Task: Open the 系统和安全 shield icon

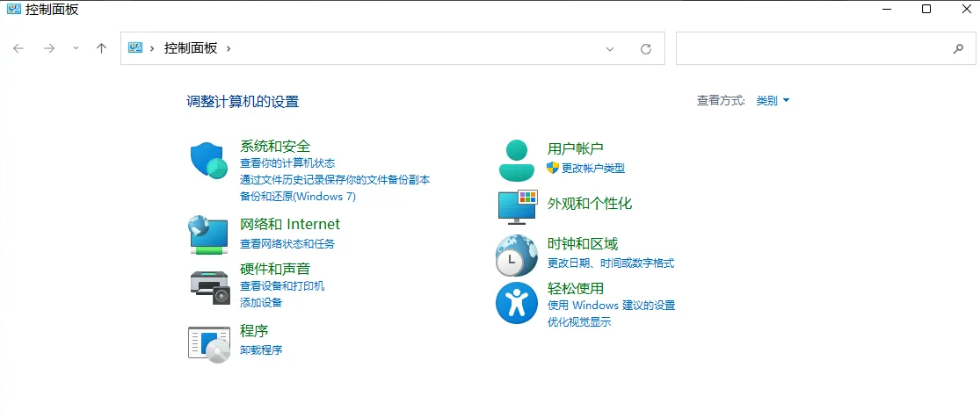Action: click(209, 161)
